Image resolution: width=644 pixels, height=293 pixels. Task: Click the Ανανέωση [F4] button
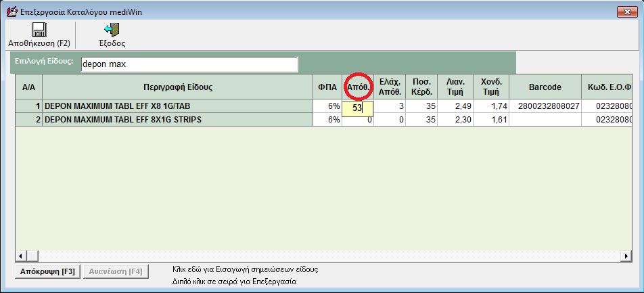coord(116,271)
